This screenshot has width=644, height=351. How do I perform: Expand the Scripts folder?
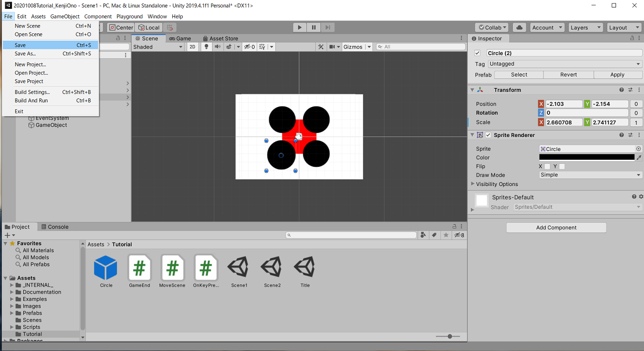pos(12,327)
